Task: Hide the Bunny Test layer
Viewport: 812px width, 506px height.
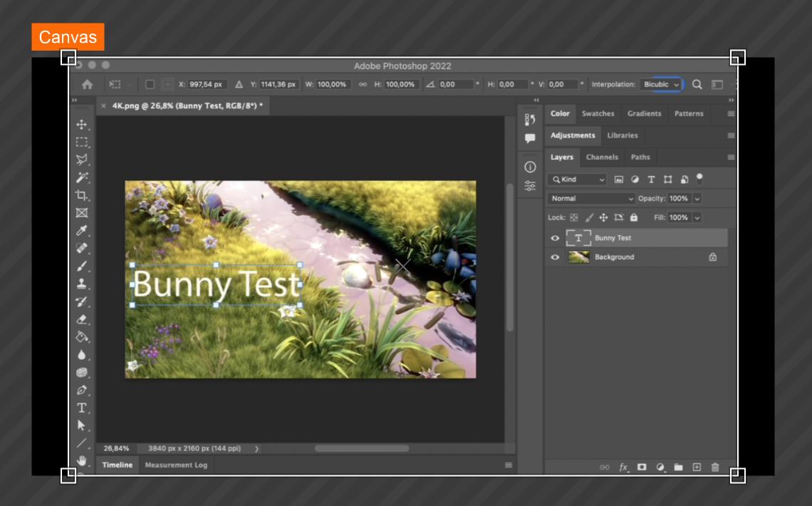Action: click(x=556, y=238)
